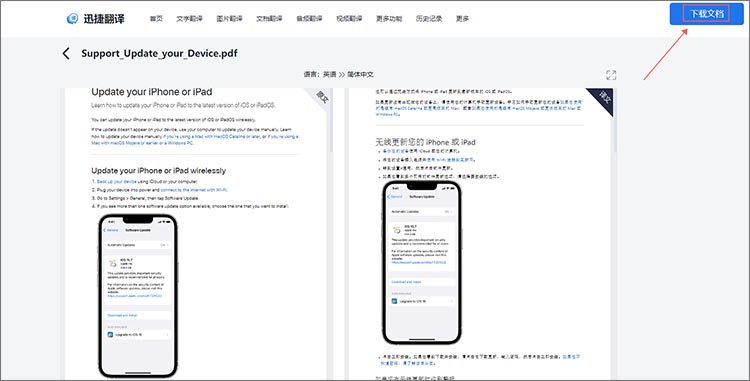Viewport: 750px width, 381px height.
Task: Click the blue 下载文档 button
Action: [706, 14]
